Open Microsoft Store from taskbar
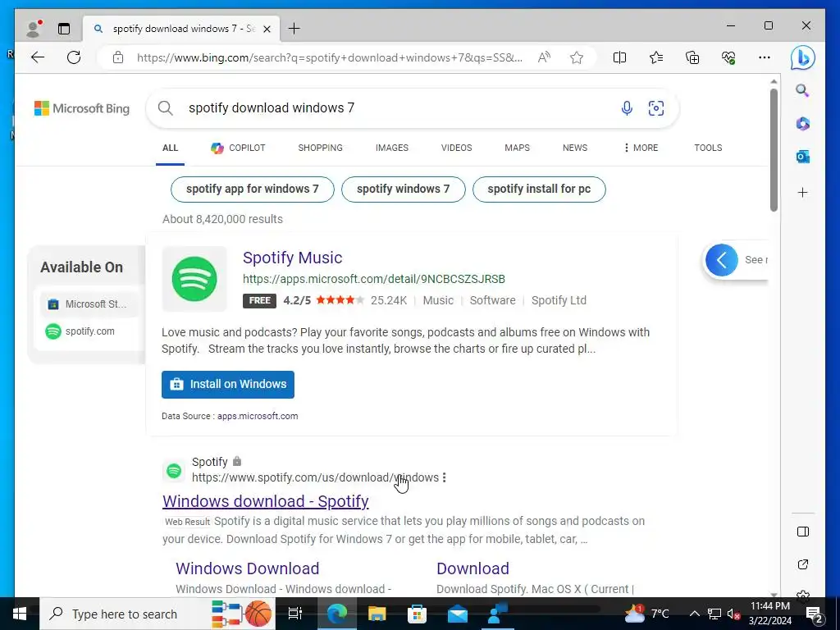 (417, 614)
